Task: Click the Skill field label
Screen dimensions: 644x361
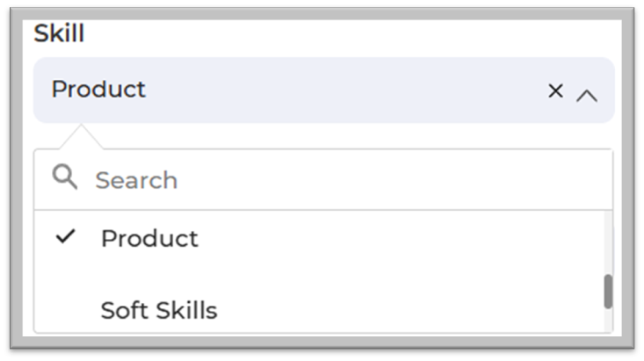Action: pyautogui.click(x=59, y=34)
